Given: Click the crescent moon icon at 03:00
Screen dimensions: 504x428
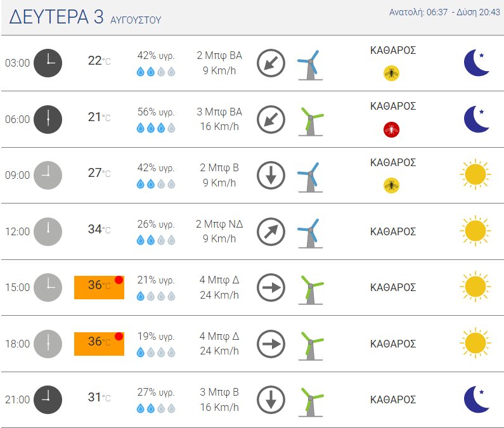Looking at the screenshot, I should pos(477,63).
